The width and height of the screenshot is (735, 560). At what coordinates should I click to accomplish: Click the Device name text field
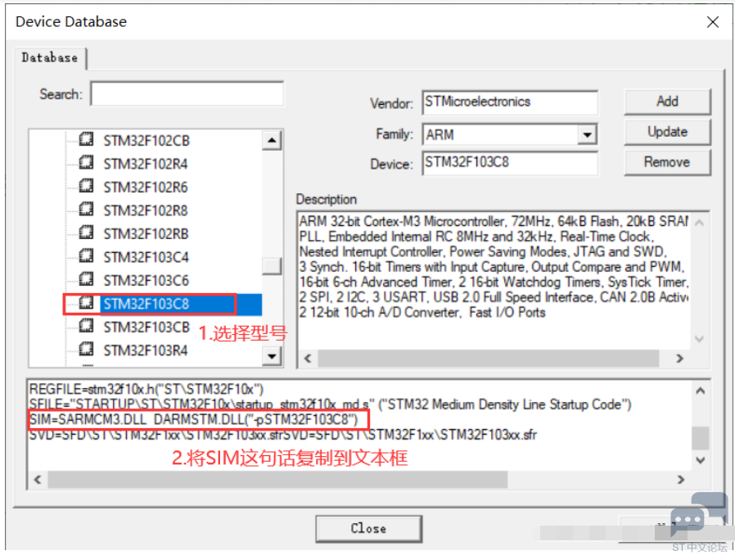click(510, 163)
